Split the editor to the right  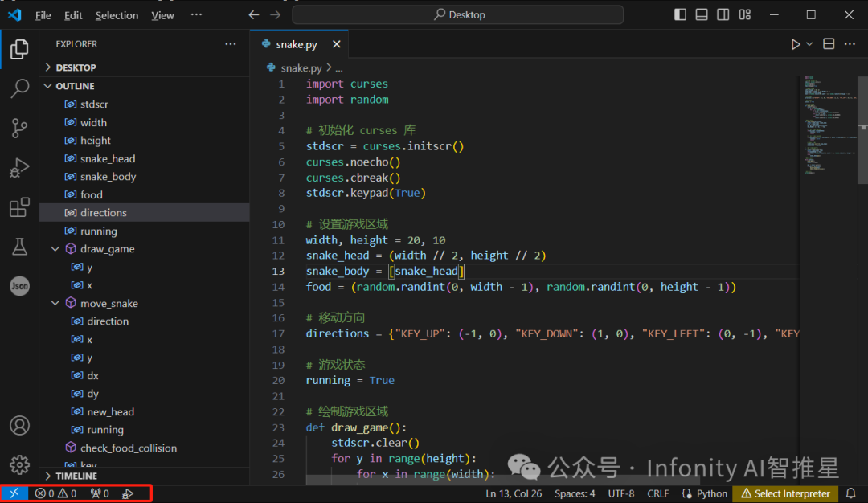click(829, 43)
